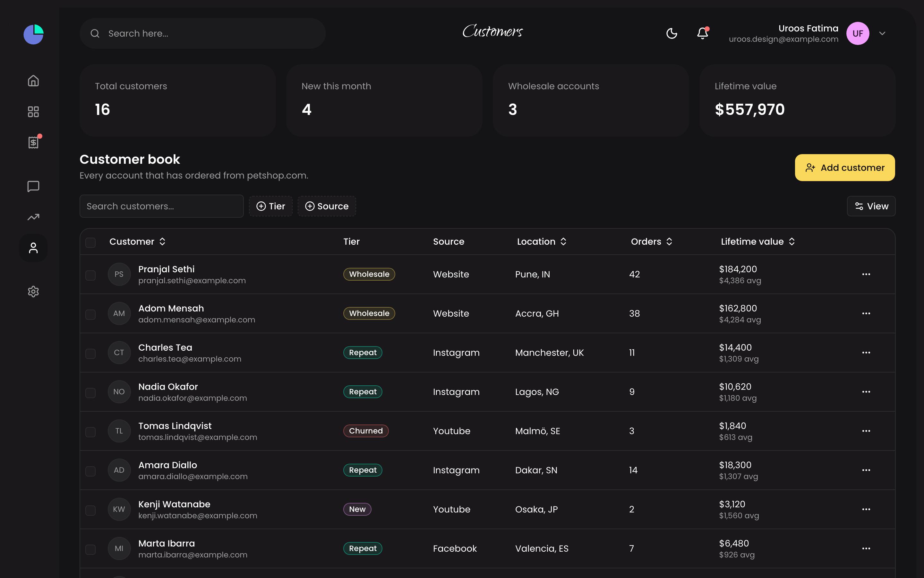Image resolution: width=924 pixels, height=578 pixels.
Task: Expand the user account chevron menu
Action: tap(882, 34)
